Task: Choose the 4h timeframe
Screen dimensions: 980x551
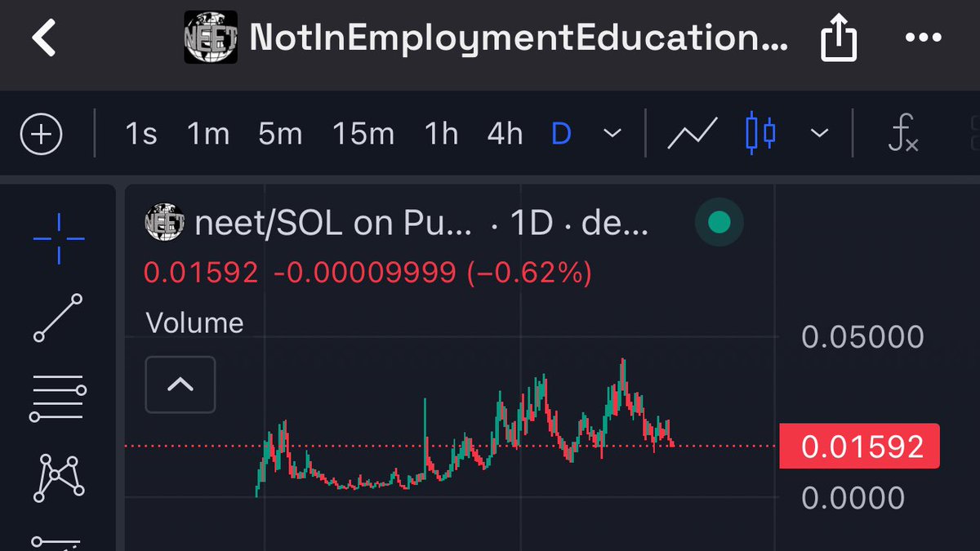Action: (x=505, y=134)
